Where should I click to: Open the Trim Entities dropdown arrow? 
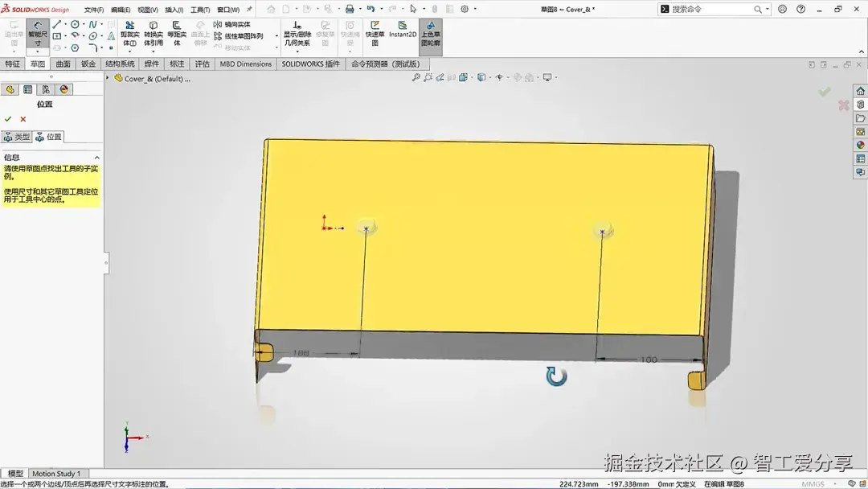[x=129, y=51]
